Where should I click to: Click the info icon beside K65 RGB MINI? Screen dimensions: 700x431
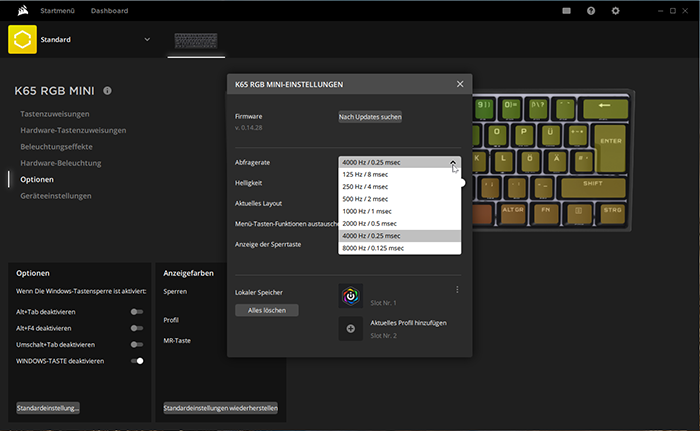pos(108,91)
